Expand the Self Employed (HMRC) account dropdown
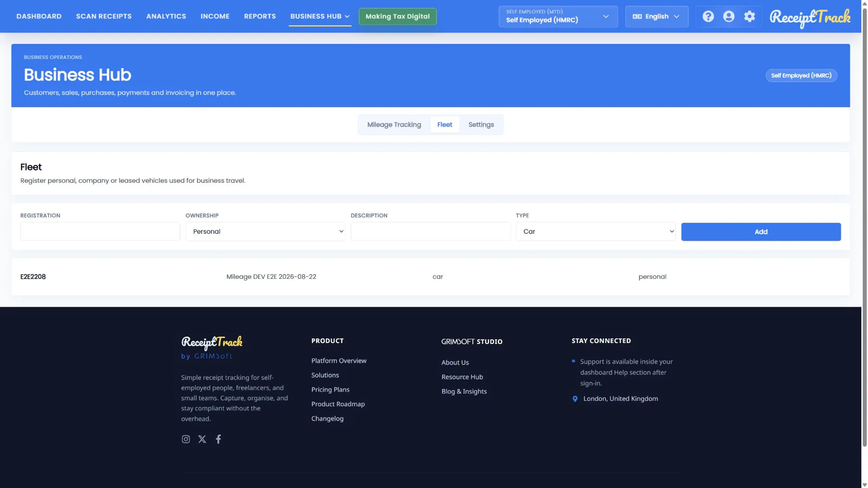The image size is (868, 488). (558, 17)
